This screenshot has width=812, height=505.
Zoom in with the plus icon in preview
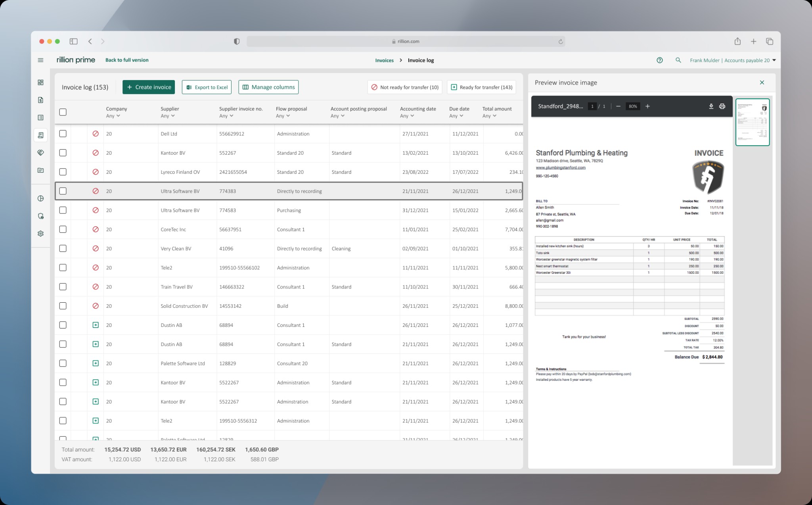(x=647, y=106)
